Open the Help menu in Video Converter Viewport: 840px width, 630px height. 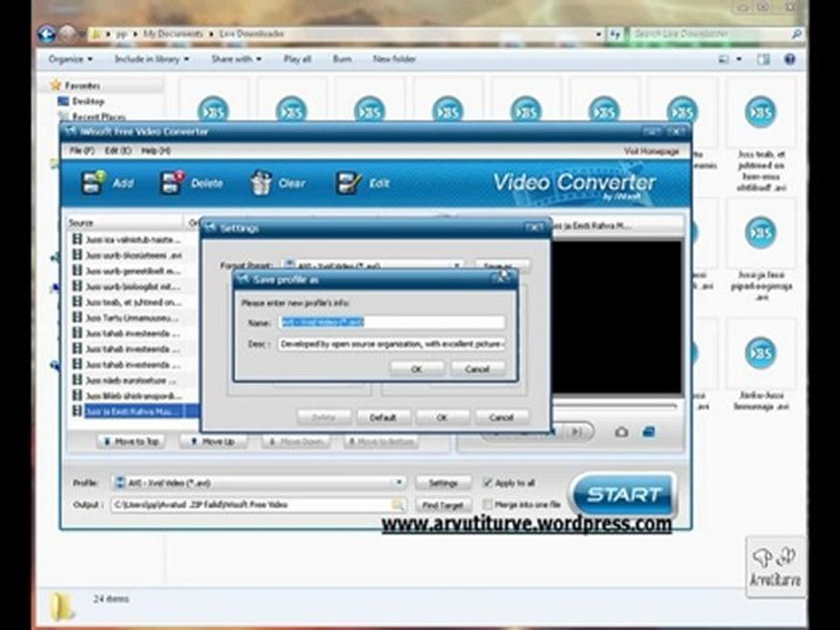point(156,151)
